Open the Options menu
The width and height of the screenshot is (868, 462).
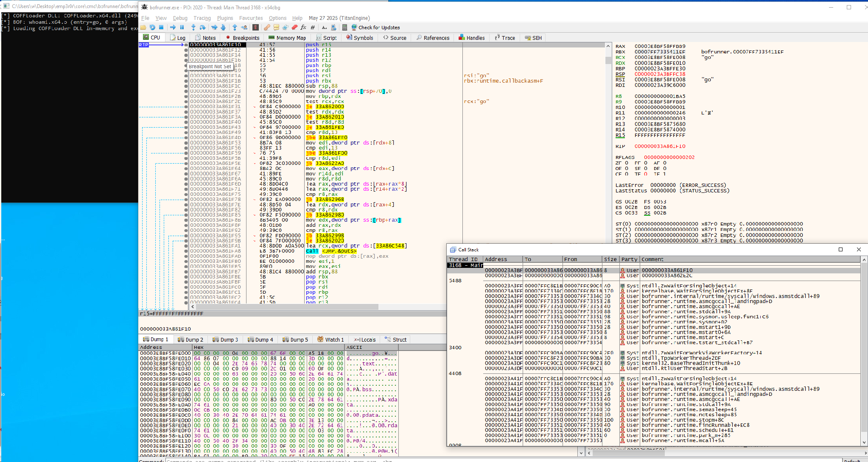coord(277,18)
